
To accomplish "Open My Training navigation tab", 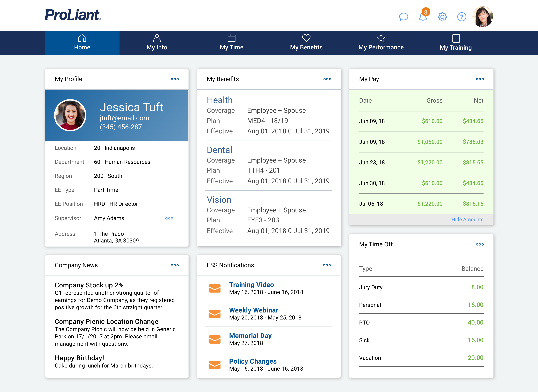I will [455, 43].
